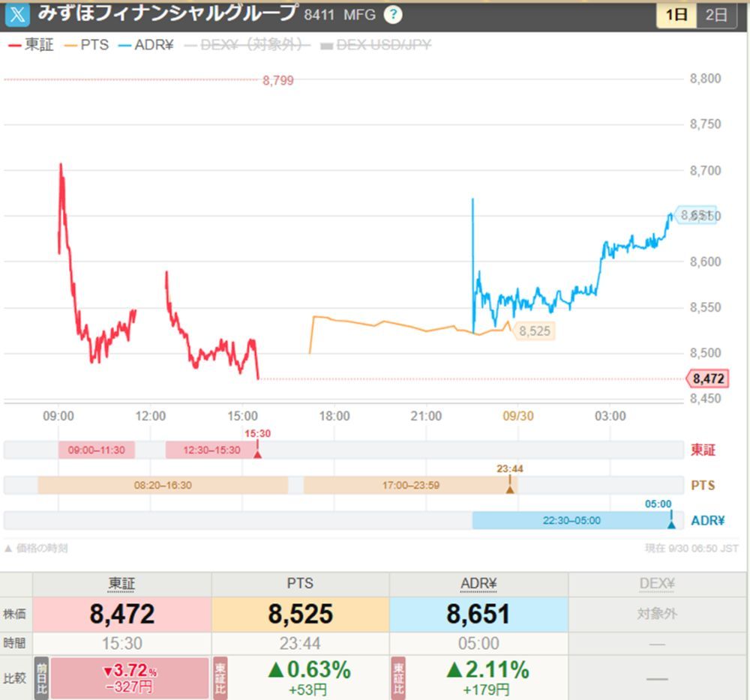750x700 pixels.
Task: Click the みずほフィナンシャルグループ title
Action: coord(168,13)
